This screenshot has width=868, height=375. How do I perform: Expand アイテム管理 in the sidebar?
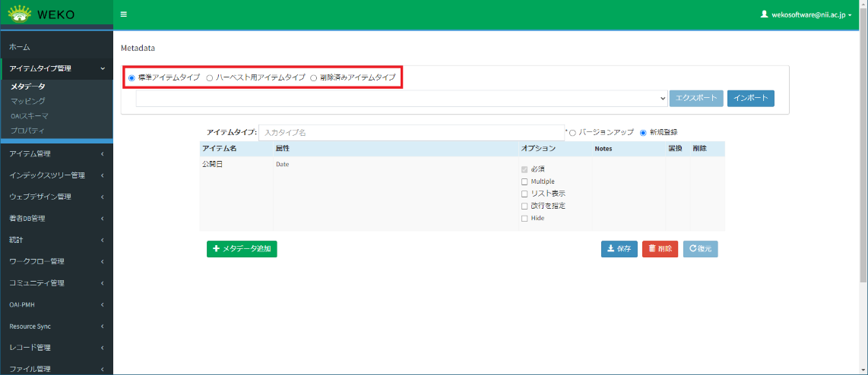point(56,154)
